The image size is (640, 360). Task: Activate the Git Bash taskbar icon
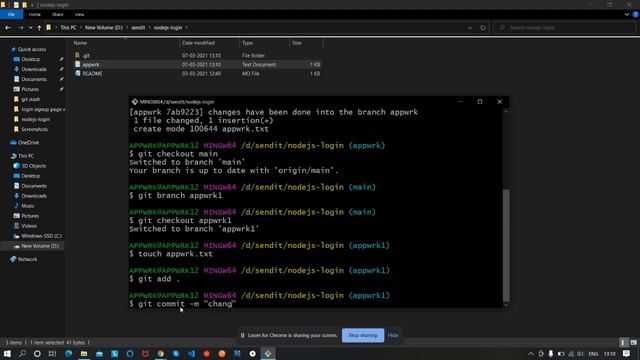click(268, 353)
